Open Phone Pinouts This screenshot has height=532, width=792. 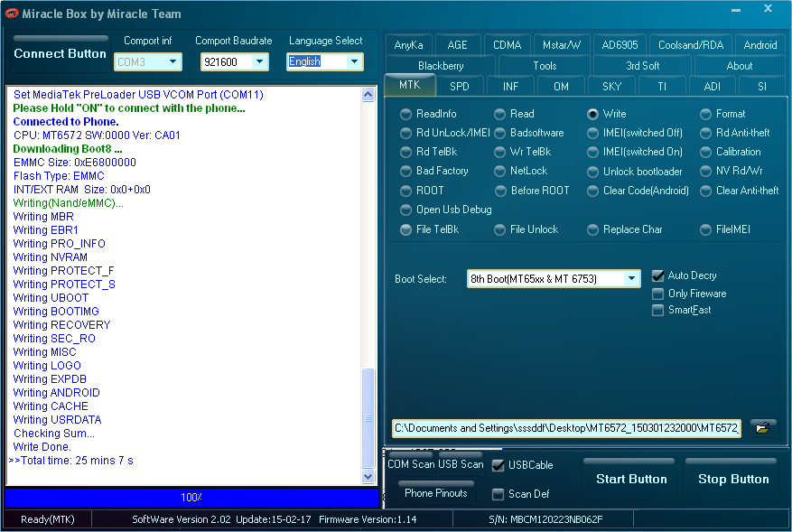point(436,493)
